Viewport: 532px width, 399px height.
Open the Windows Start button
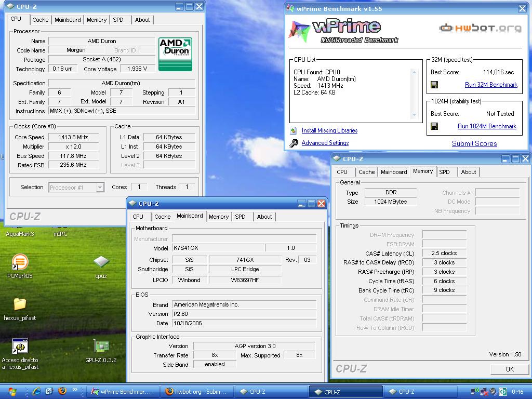[x=11, y=392]
